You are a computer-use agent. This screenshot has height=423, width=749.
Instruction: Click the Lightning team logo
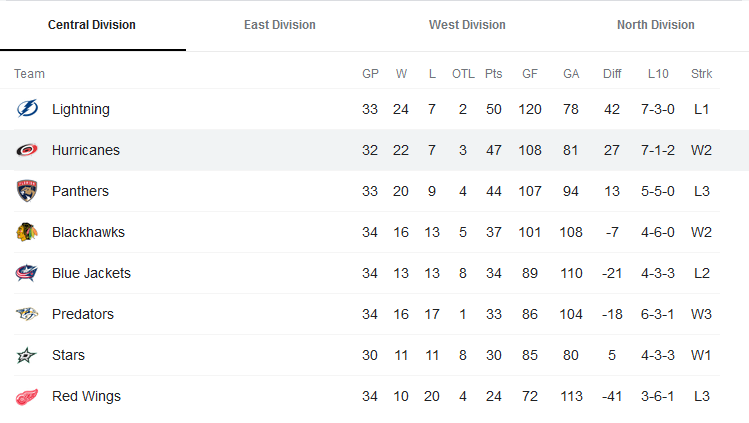click(27, 109)
